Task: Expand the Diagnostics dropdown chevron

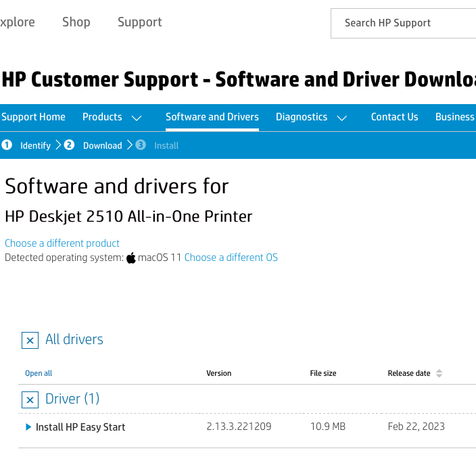Action: click(x=342, y=118)
